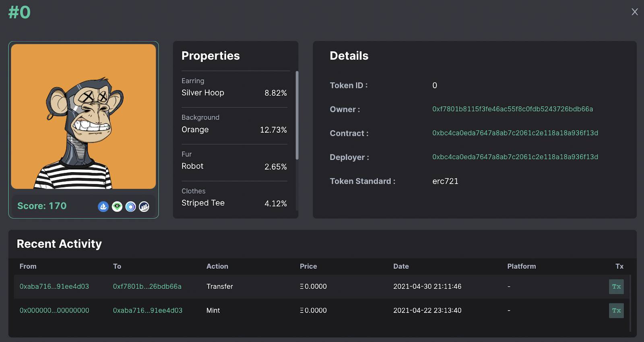Click the erc721 token standard value

click(x=445, y=181)
